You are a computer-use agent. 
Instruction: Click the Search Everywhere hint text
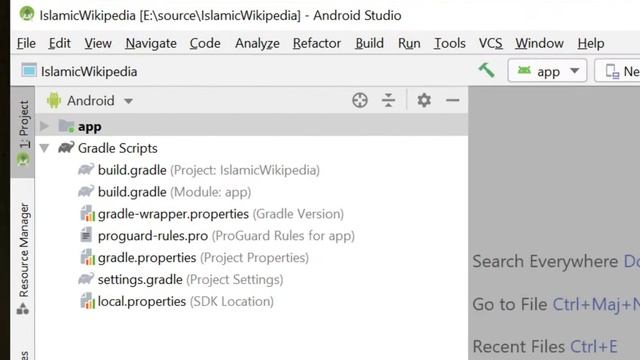pyautogui.click(x=545, y=261)
